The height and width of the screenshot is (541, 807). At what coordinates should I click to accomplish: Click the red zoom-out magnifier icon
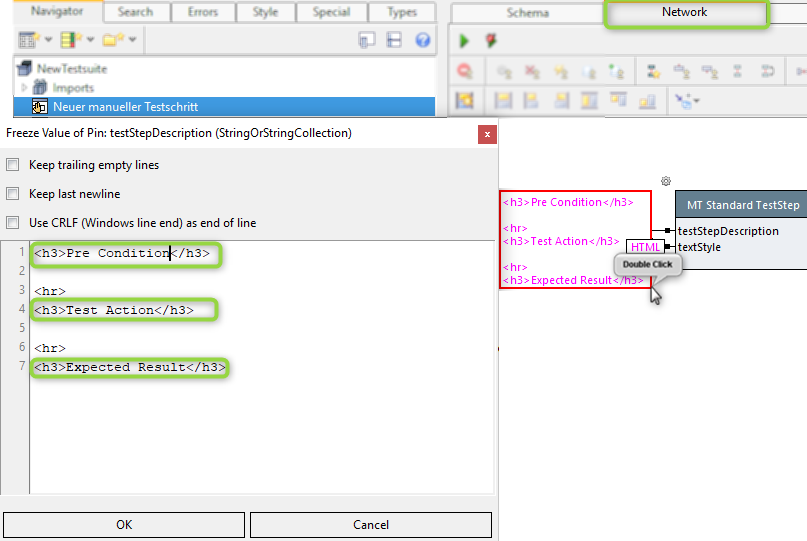(465, 71)
